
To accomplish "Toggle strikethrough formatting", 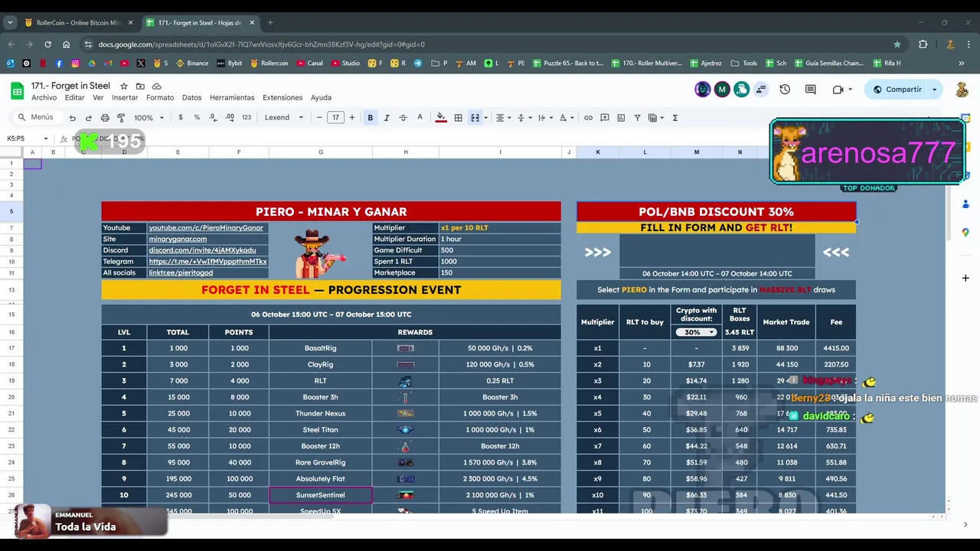I will point(403,118).
